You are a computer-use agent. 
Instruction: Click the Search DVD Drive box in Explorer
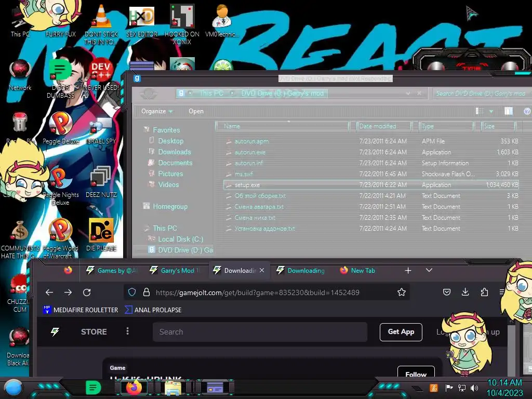[x=482, y=94]
